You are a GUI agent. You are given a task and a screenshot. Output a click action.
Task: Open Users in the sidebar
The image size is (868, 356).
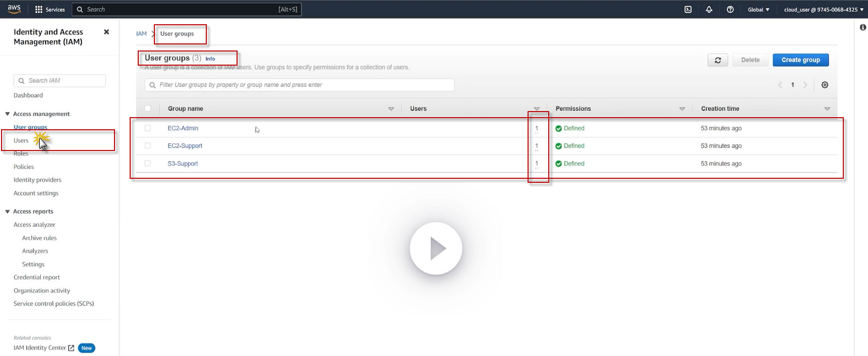(x=21, y=140)
